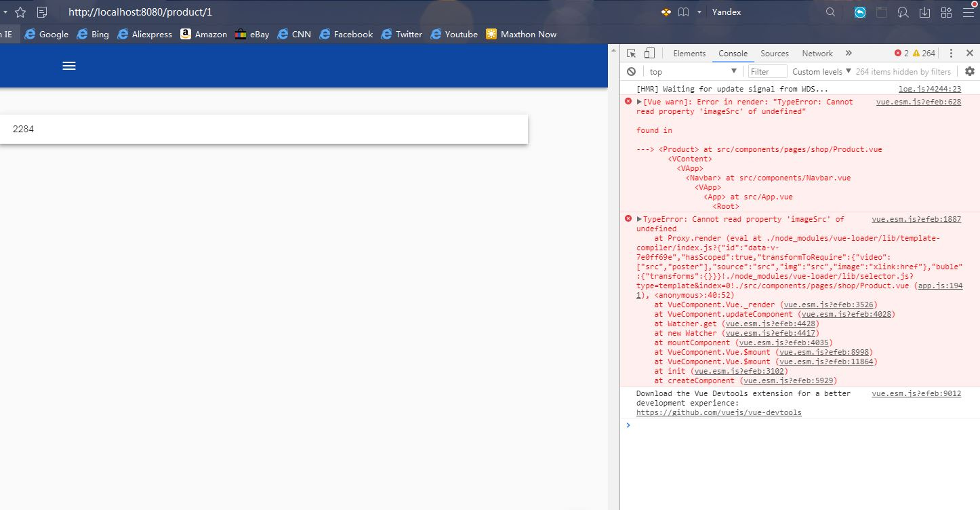
Task: Open the search engine dropdown arrow by Yandex
Action: 699,12
